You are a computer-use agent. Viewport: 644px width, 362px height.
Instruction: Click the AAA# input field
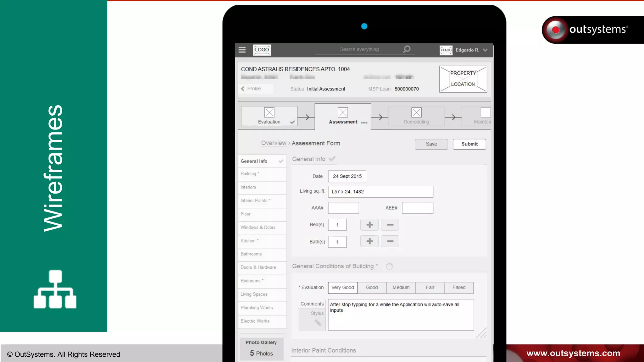[x=343, y=208]
